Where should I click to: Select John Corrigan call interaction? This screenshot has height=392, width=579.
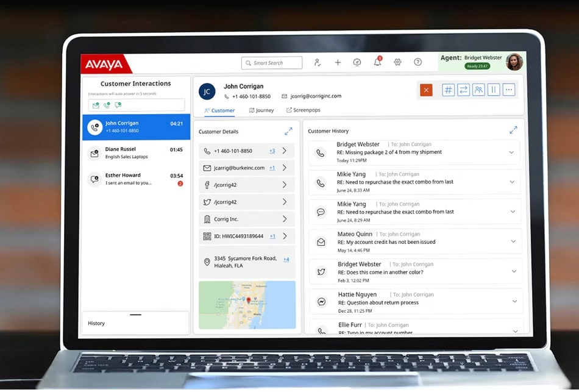click(x=136, y=127)
